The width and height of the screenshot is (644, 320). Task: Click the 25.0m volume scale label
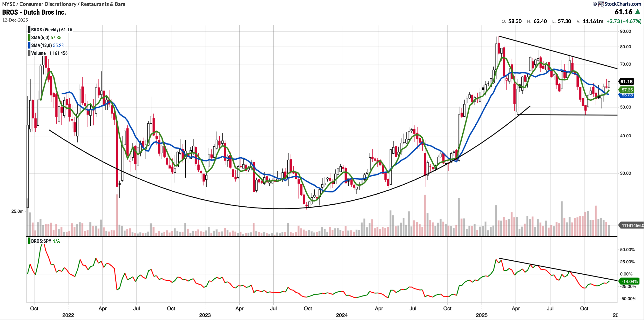pyautogui.click(x=17, y=211)
